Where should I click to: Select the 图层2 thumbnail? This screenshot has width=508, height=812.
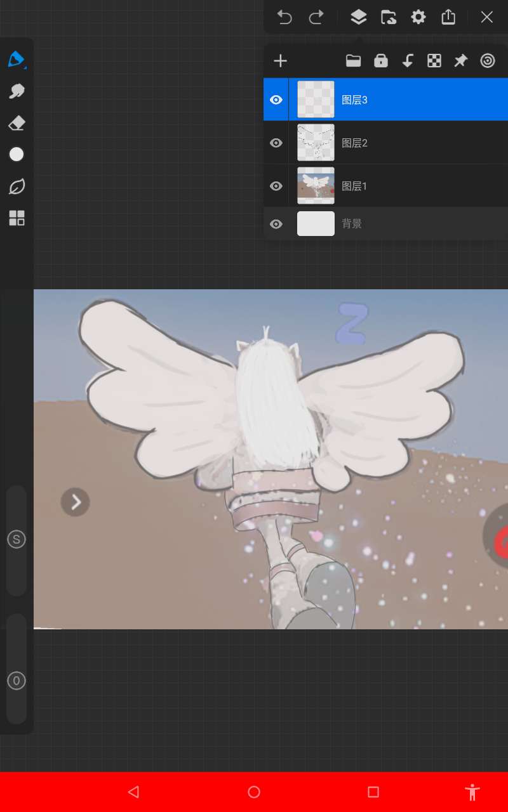(x=316, y=143)
